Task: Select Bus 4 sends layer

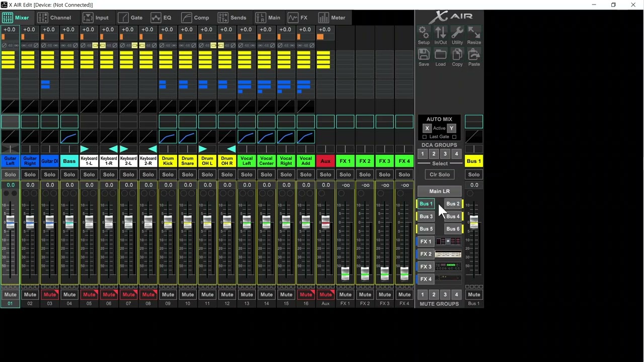Action: 453,216
